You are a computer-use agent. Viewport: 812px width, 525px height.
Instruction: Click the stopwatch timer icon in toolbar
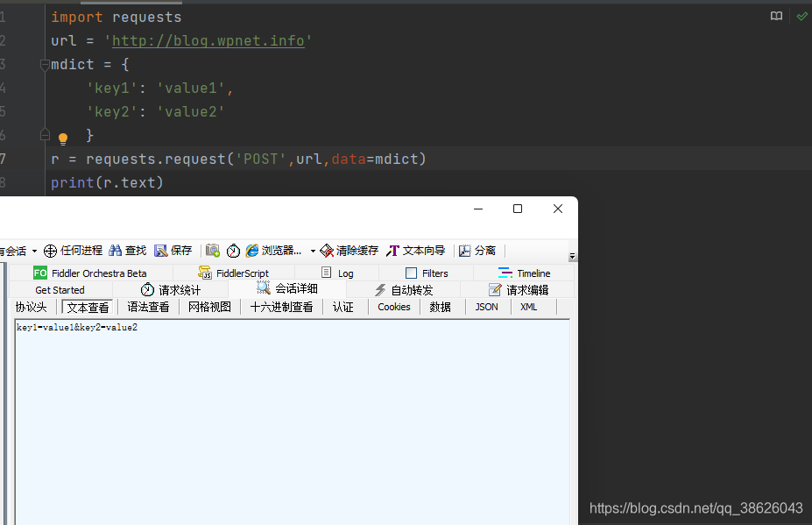(x=233, y=251)
